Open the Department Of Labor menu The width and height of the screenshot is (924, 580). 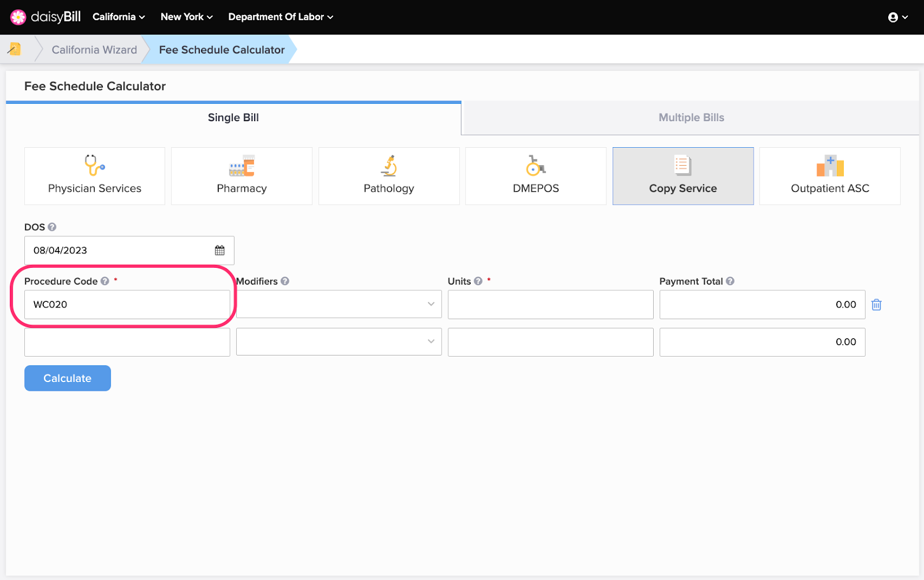(x=281, y=17)
